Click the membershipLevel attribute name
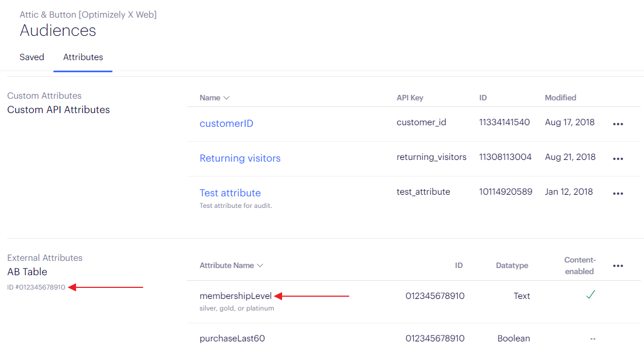 [x=236, y=296]
